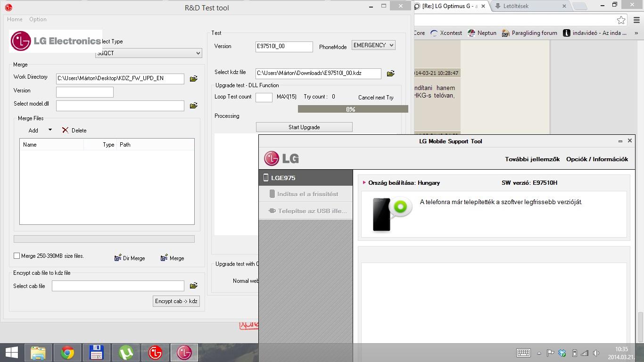This screenshot has height=362, width=644.
Task: Click the LGE975 phone icon
Action: point(266,178)
